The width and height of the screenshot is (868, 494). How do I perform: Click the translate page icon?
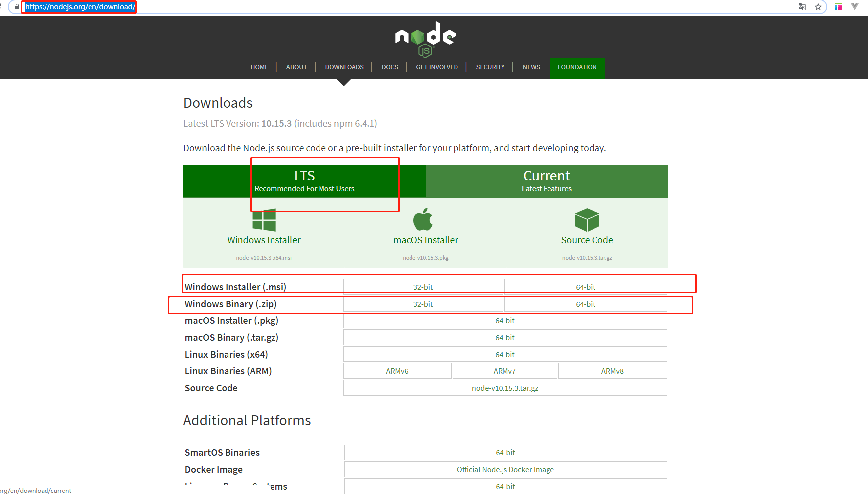[x=802, y=7]
